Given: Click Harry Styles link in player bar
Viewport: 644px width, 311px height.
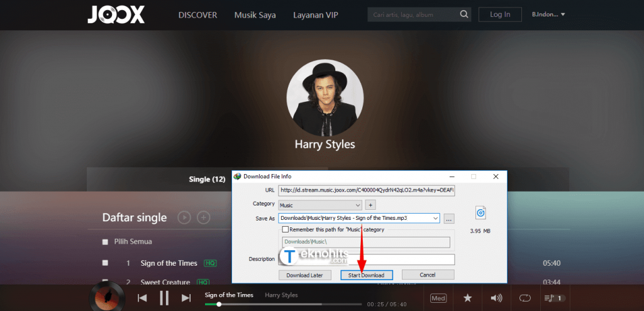Looking at the screenshot, I should tap(281, 295).
